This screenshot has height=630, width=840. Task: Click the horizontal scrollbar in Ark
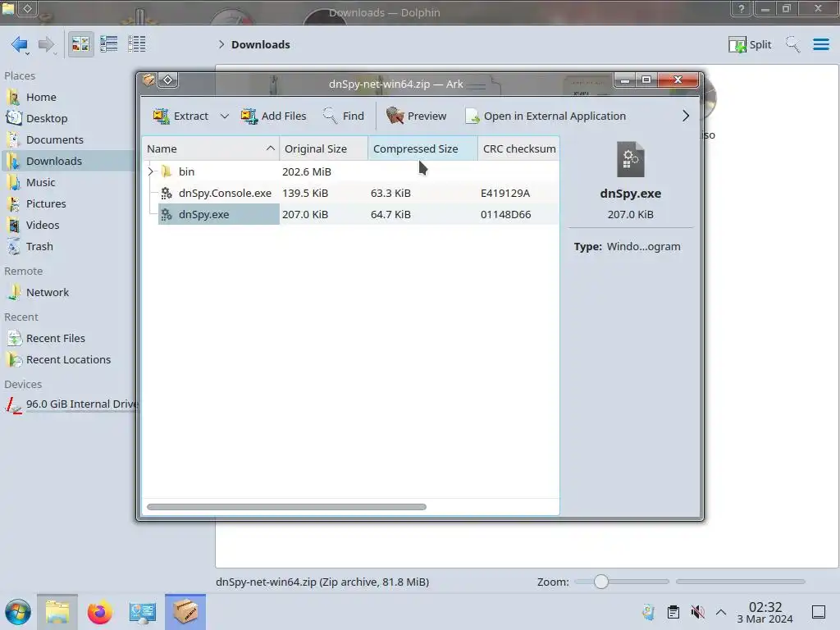click(286, 507)
